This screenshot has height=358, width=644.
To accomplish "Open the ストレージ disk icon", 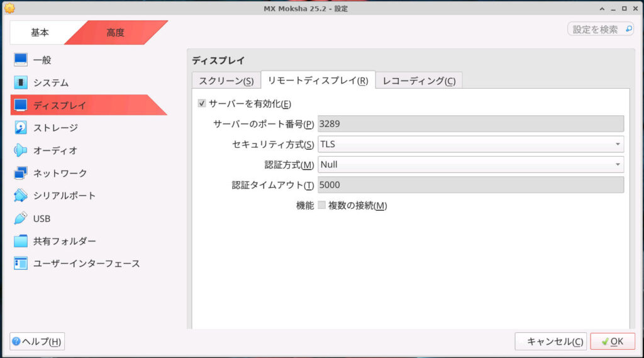I will [x=21, y=128].
